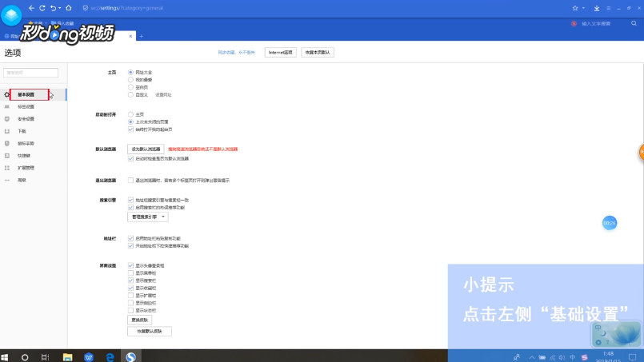Click the mouse icon beside 鼠标手势
This screenshot has width=644, height=362.
click(6, 143)
